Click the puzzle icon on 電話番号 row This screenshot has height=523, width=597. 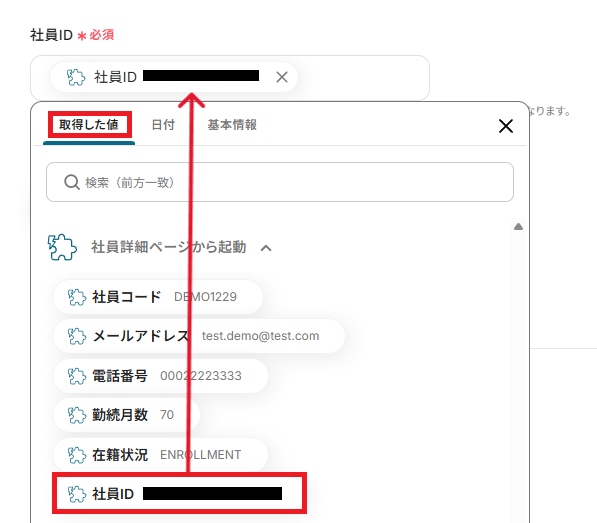click(x=77, y=376)
